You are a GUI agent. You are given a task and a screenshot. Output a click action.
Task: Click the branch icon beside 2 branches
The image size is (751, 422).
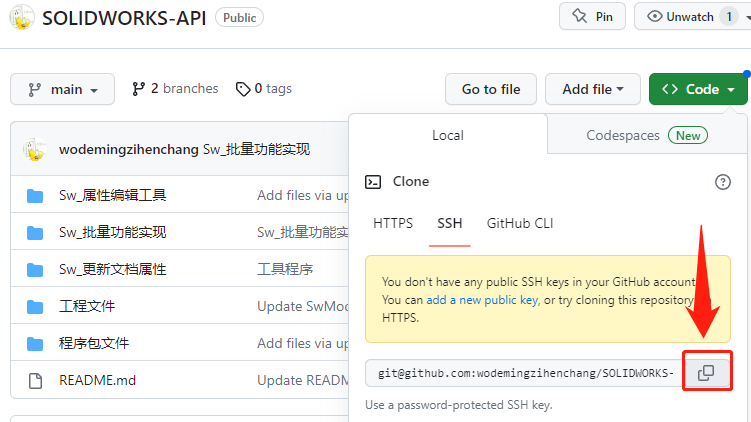tap(138, 89)
